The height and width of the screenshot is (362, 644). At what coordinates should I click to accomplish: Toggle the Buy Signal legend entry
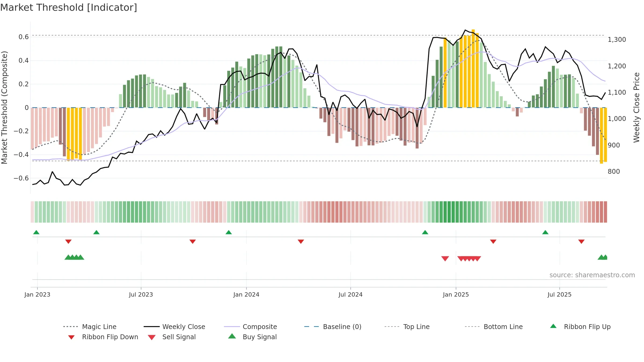(x=252, y=337)
